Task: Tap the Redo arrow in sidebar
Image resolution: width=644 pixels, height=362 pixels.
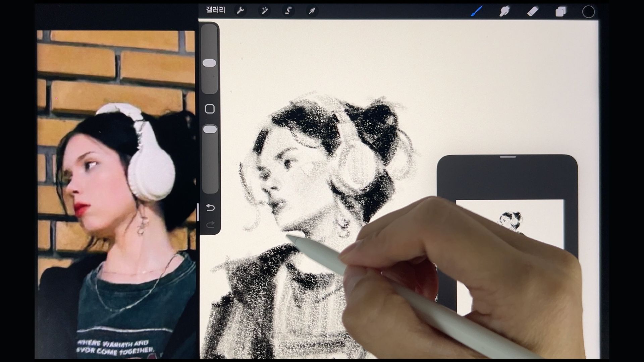Action: 210,225
